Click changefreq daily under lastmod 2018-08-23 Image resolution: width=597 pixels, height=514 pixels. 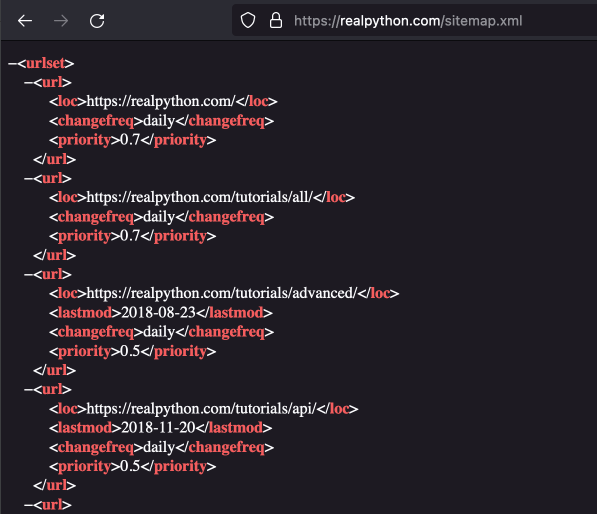coord(159,332)
